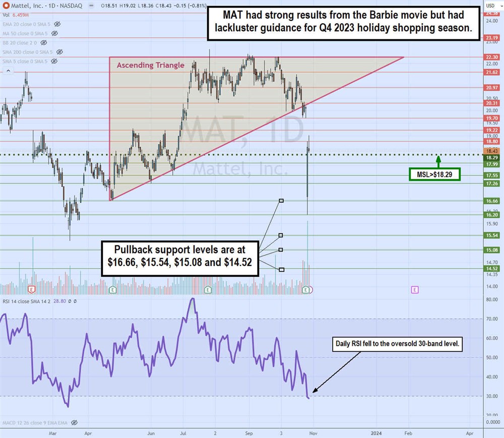
Task: Click the red earnings E marker near March
Action: point(31,290)
